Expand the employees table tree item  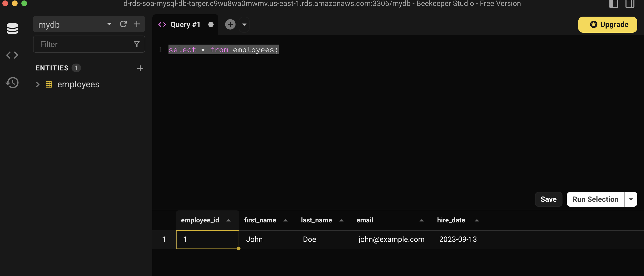point(38,84)
